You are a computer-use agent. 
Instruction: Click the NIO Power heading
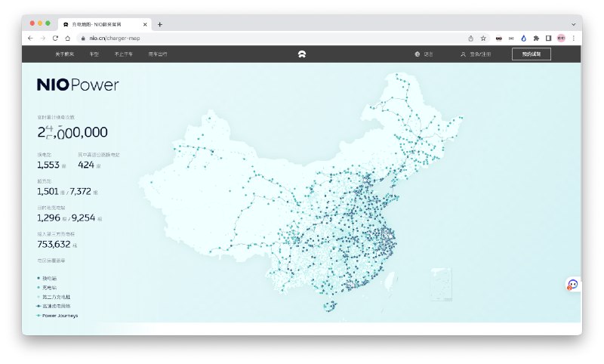pyautogui.click(x=78, y=85)
